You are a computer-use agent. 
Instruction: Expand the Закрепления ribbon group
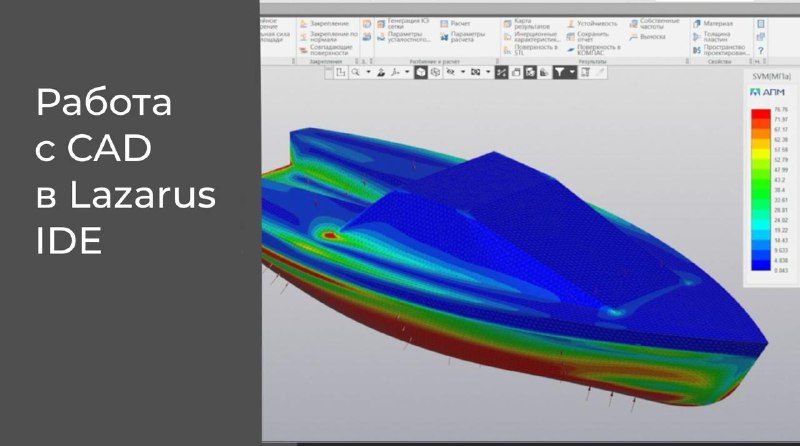coord(356,61)
